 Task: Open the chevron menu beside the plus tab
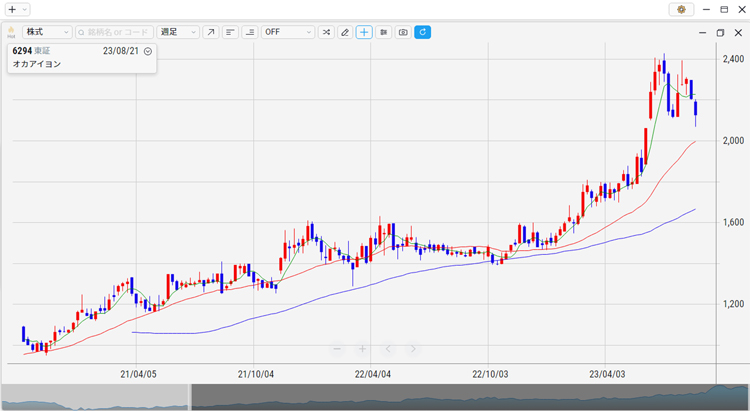24,9
